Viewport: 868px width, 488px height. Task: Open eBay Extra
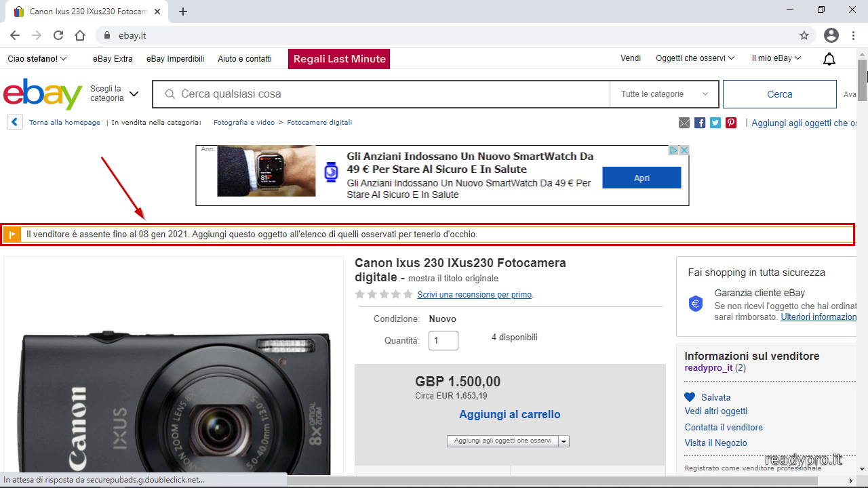coord(113,59)
